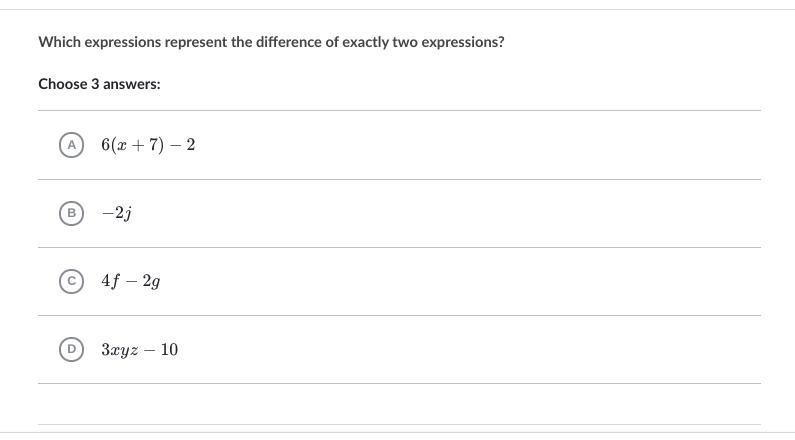
Task: Click the number 2 in option A's expression
Action: point(191,145)
